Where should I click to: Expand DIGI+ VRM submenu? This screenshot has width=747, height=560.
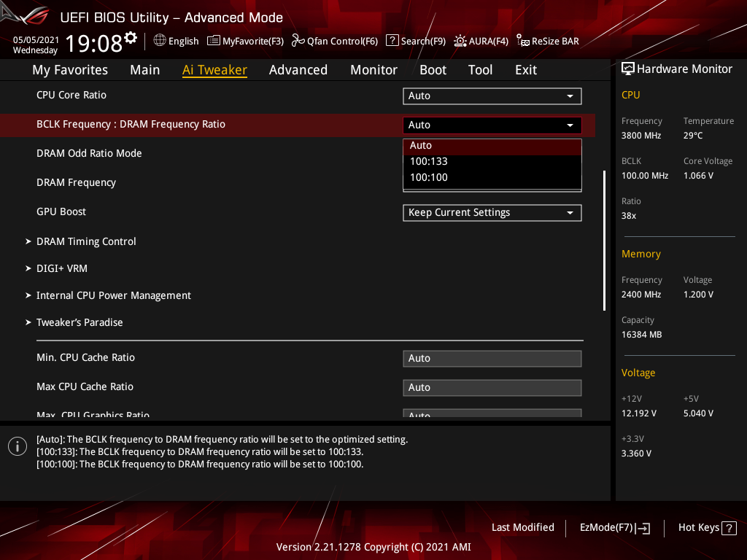pyautogui.click(x=62, y=268)
